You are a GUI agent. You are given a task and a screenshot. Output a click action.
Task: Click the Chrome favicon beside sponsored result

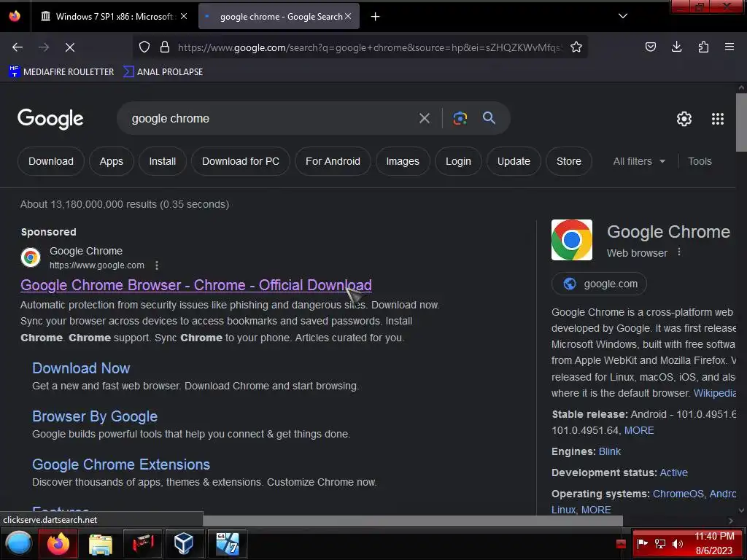pyautogui.click(x=31, y=257)
